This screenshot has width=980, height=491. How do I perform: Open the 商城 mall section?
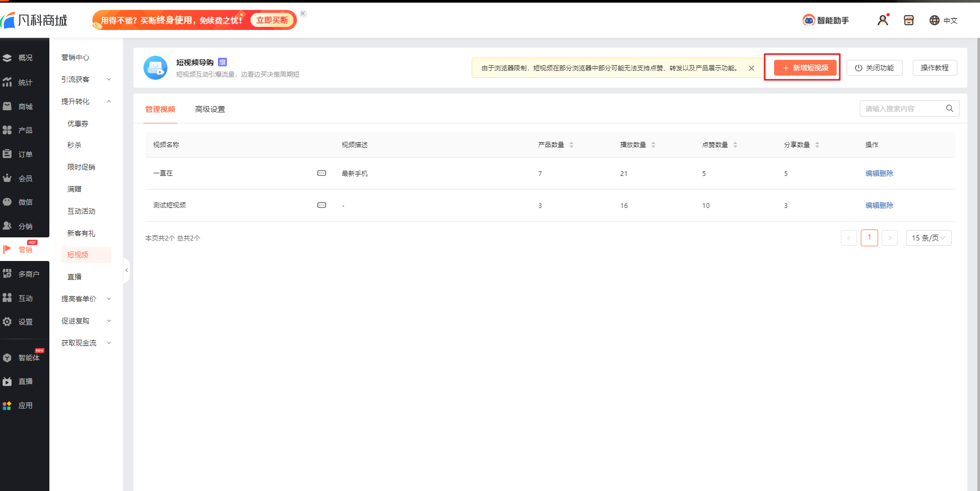click(x=25, y=107)
